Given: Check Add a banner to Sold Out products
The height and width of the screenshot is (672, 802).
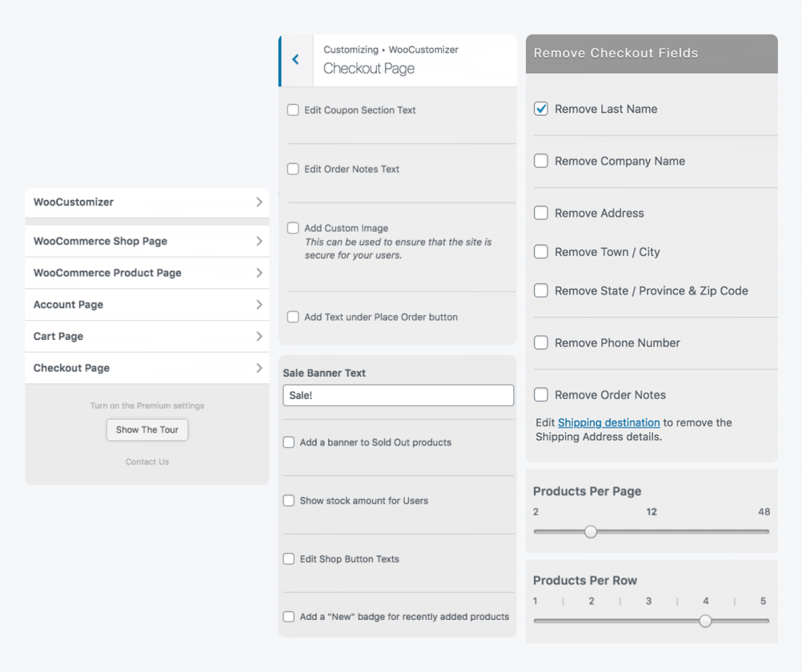Looking at the screenshot, I should click(289, 442).
